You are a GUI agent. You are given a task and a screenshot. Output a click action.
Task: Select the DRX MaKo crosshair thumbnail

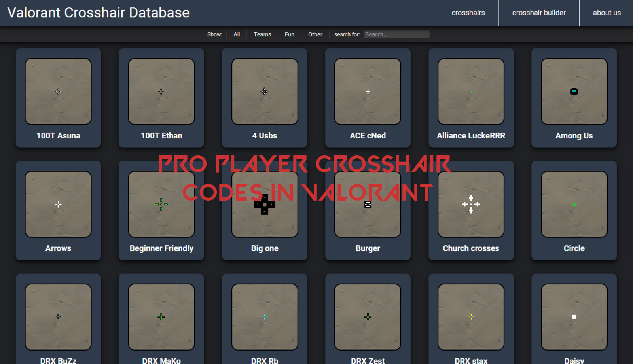coord(161,317)
